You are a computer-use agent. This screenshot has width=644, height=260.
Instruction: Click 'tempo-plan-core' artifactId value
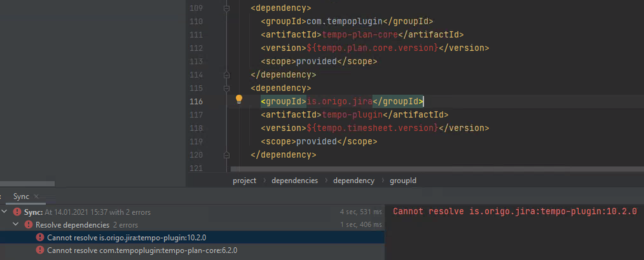(360, 34)
